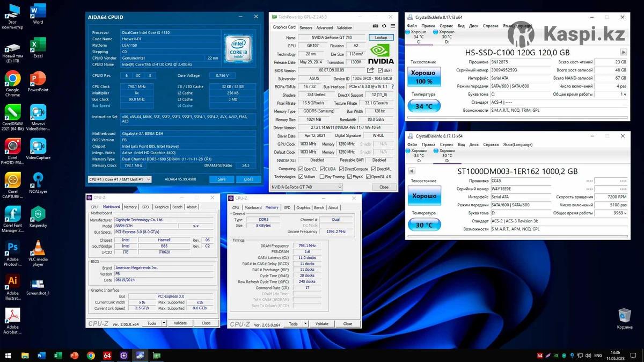Open the Word desktop shortcut
Image resolution: width=644 pixels, height=362 pixels.
click(x=38, y=14)
